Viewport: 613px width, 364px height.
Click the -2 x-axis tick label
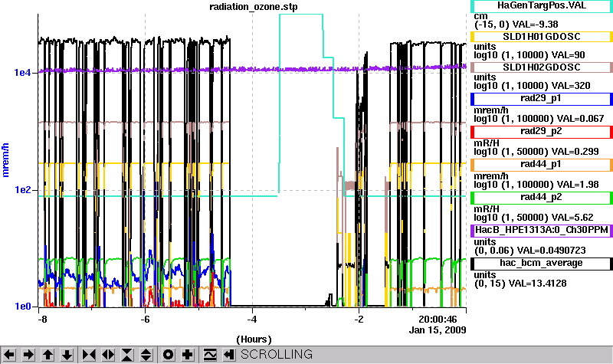coord(359,320)
